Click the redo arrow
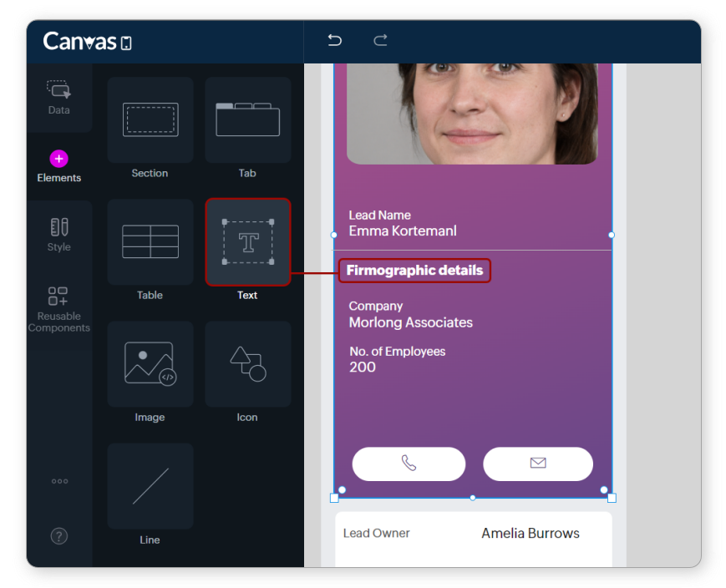This screenshot has width=726, height=588. (380, 40)
